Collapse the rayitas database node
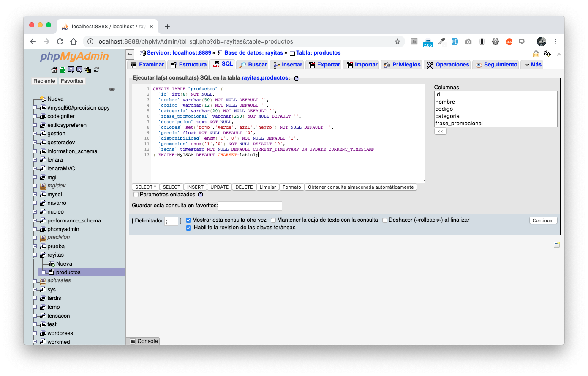 pos(35,255)
